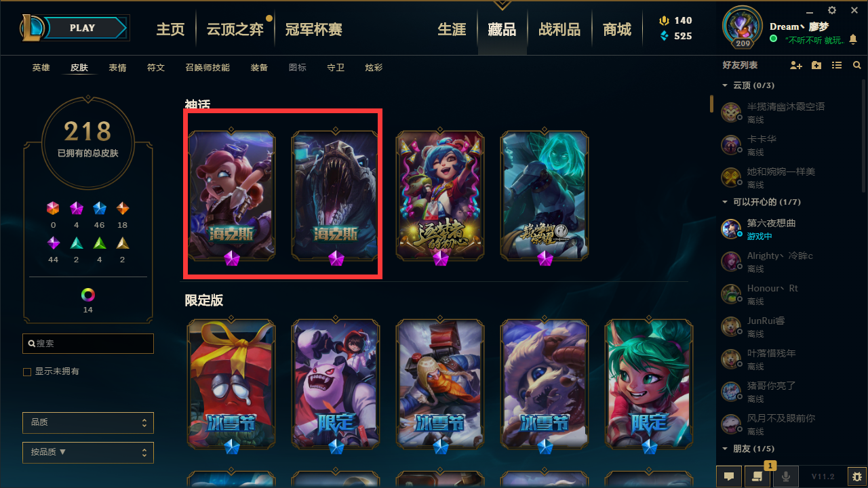Select the first 海克斯 mythic skin card
Image resolution: width=868 pixels, height=488 pixels.
coord(231,195)
